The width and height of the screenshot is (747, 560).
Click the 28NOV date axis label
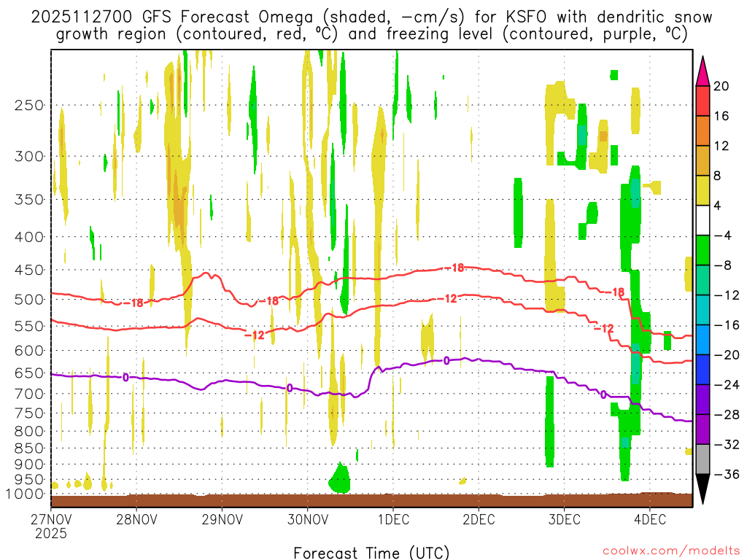136,519
